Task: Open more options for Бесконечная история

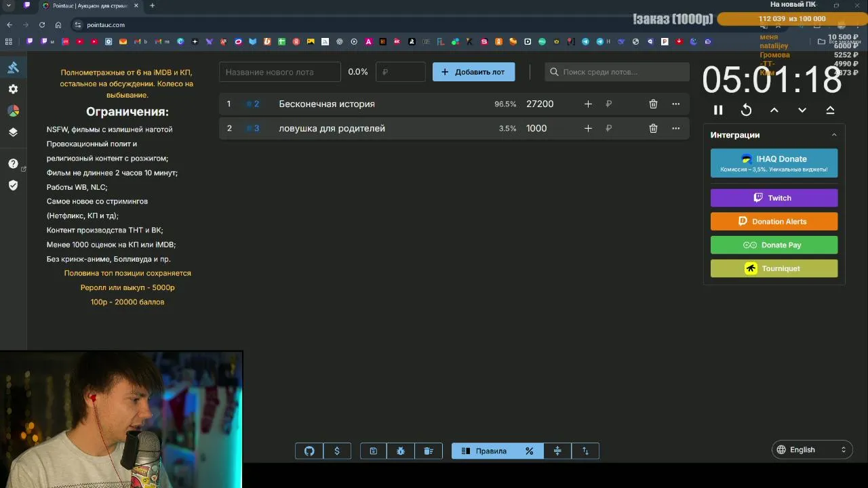Action: coord(675,104)
